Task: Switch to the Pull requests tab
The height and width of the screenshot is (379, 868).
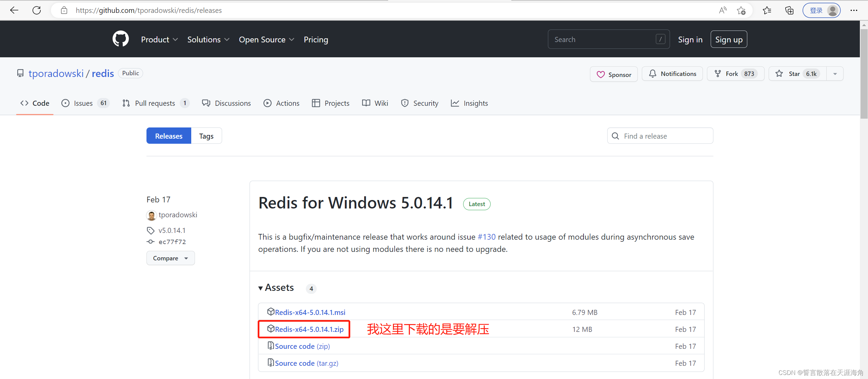Action: pyautogui.click(x=156, y=103)
